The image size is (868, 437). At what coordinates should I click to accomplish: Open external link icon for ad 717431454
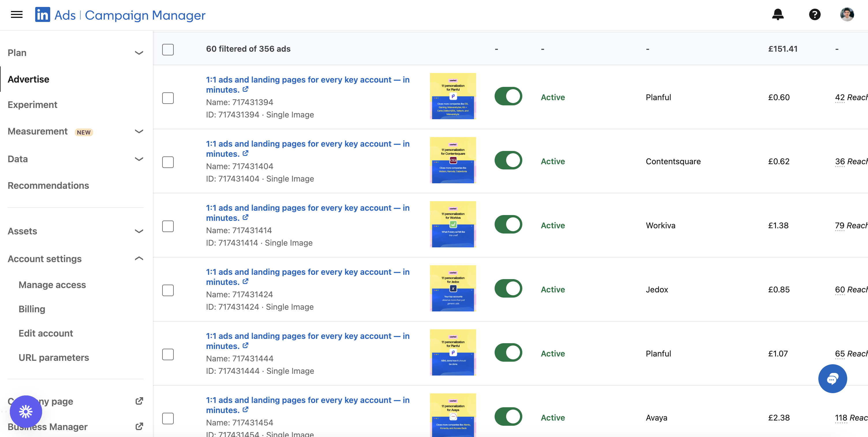(x=245, y=409)
